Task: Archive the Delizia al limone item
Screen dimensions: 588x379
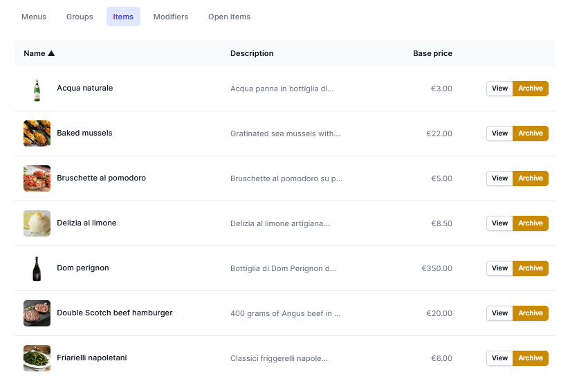Action: 531,223
